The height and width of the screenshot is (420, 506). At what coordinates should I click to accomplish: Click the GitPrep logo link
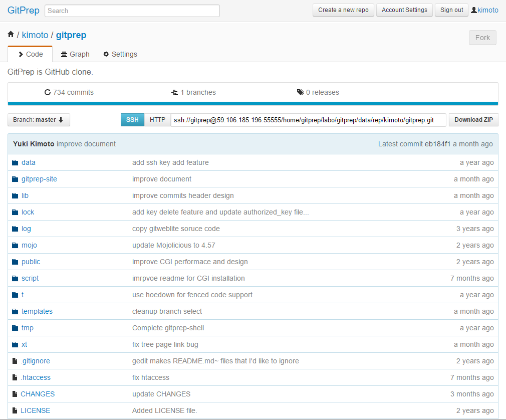[23, 11]
